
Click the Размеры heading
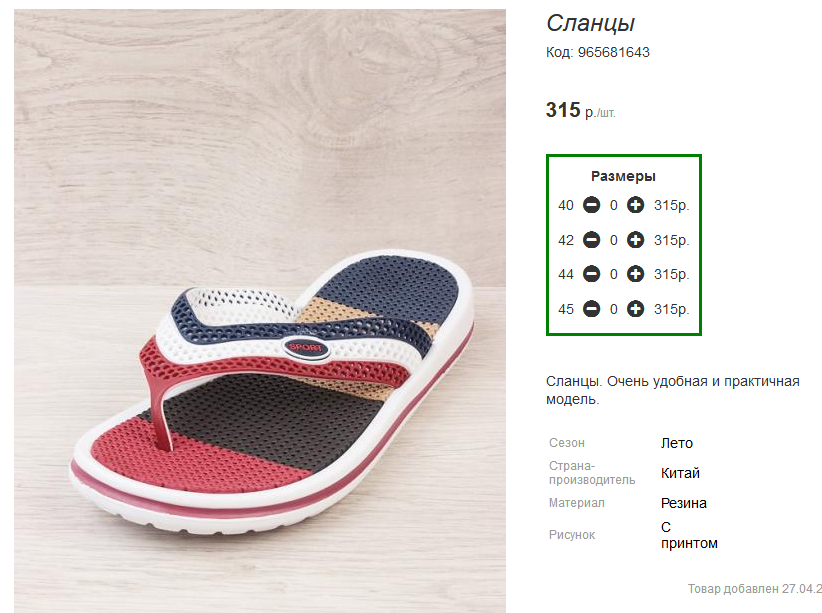(x=623, y=176)
